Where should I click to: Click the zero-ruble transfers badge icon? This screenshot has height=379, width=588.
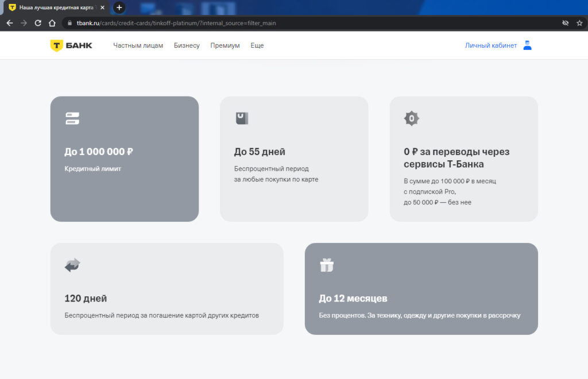point(411,118)
